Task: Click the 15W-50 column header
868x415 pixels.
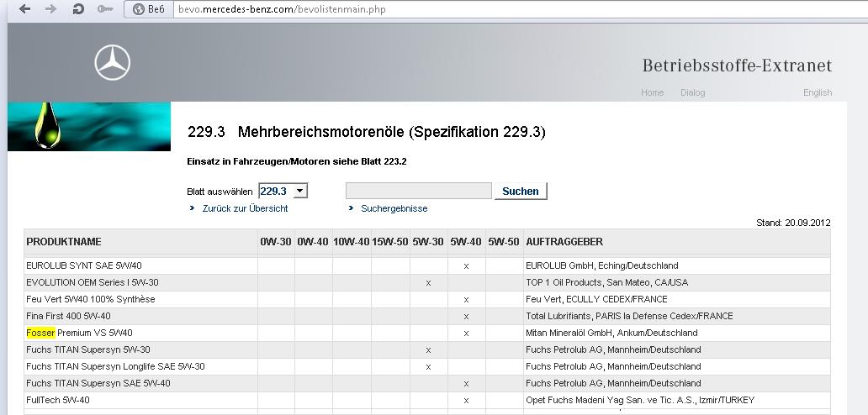Action: (389, 241)
